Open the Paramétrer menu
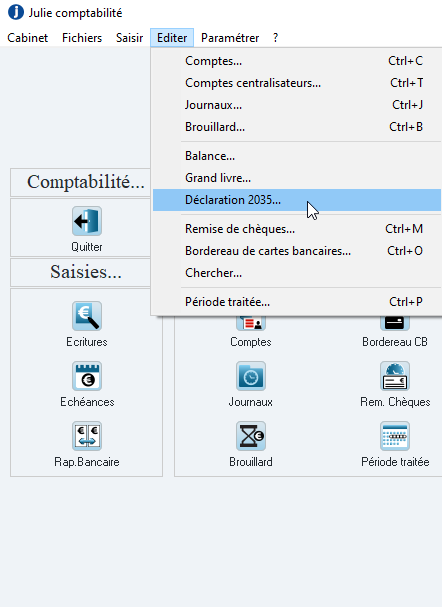This screenshot has width=442, height=607. [x=230, y=38]
